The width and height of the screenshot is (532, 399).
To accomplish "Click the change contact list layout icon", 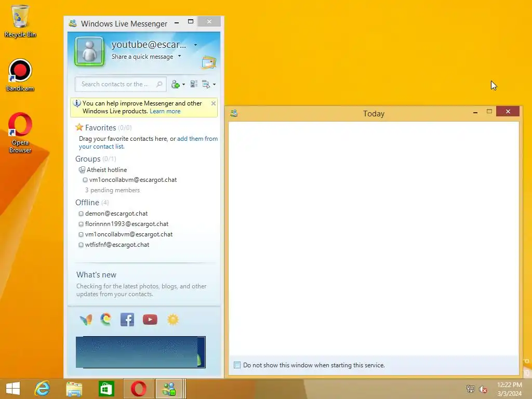I will point(194,84).
